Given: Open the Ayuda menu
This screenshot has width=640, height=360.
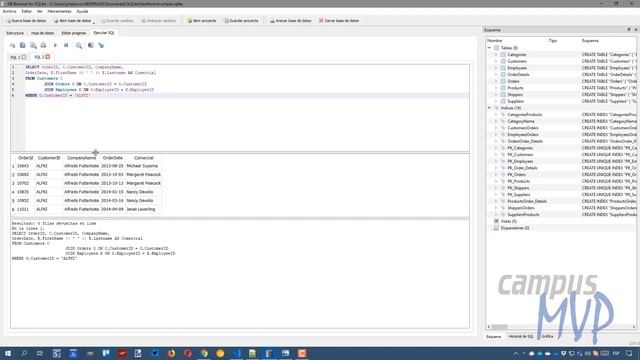Looking at the screenshot, I should point(82,11).
